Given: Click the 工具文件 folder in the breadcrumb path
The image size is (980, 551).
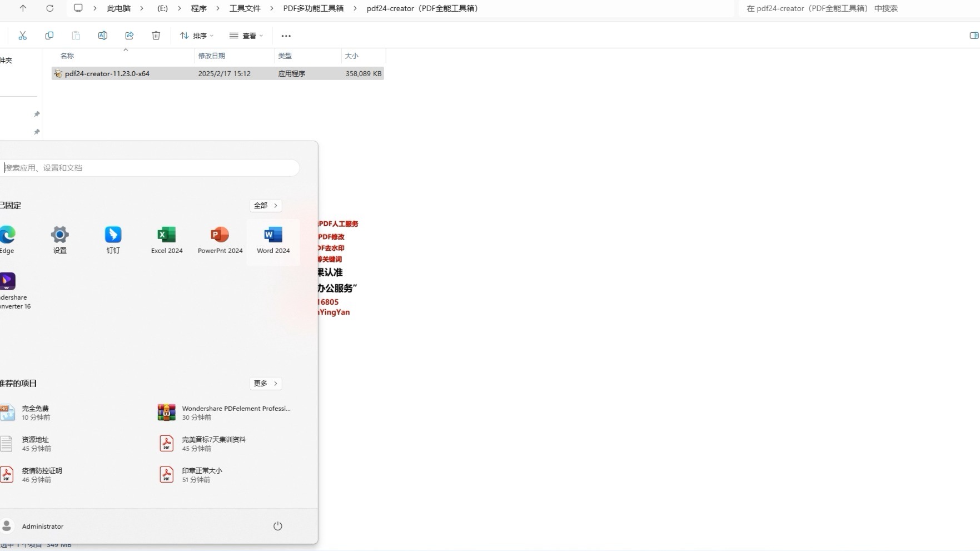Looking at the screenshot, I should pyautogui.click(x=245, y=8).
